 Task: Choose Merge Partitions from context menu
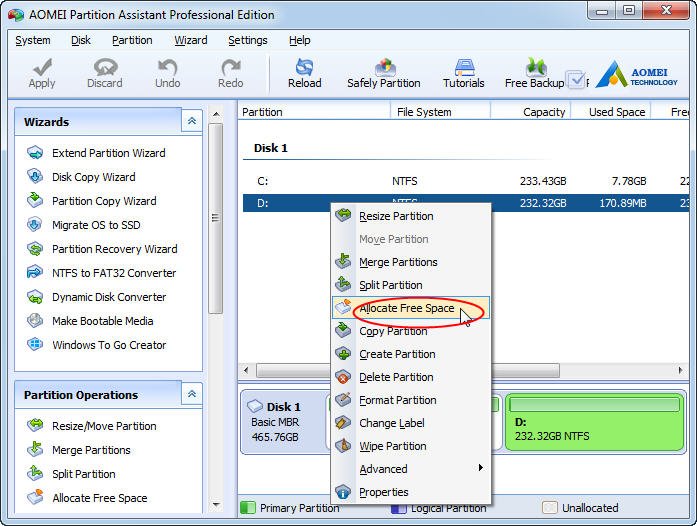(x=411, y=262)
